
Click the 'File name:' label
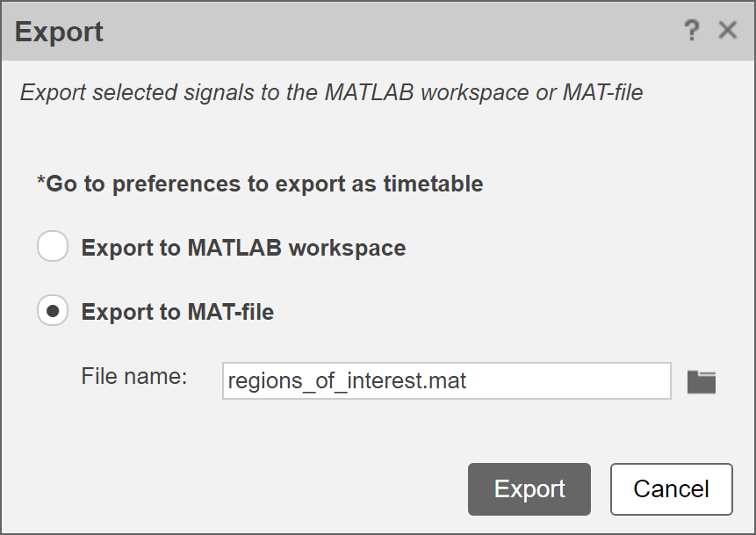coord(134,377)
